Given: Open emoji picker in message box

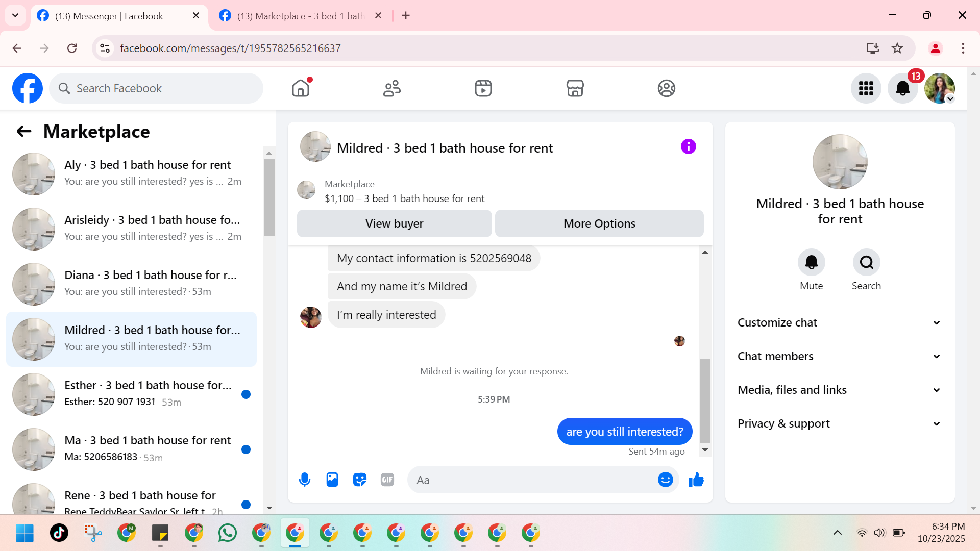Looking at the screenshot, I should click(665, 480).
